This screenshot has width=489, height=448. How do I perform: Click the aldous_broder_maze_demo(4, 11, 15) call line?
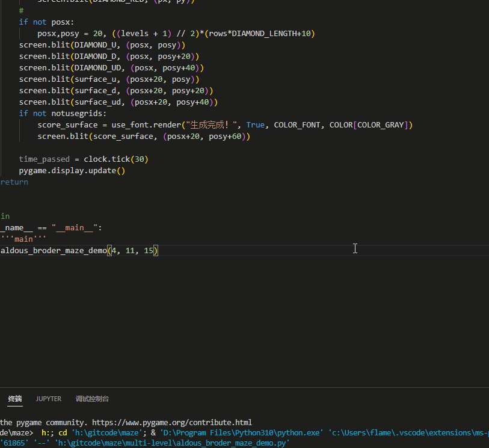79,251
